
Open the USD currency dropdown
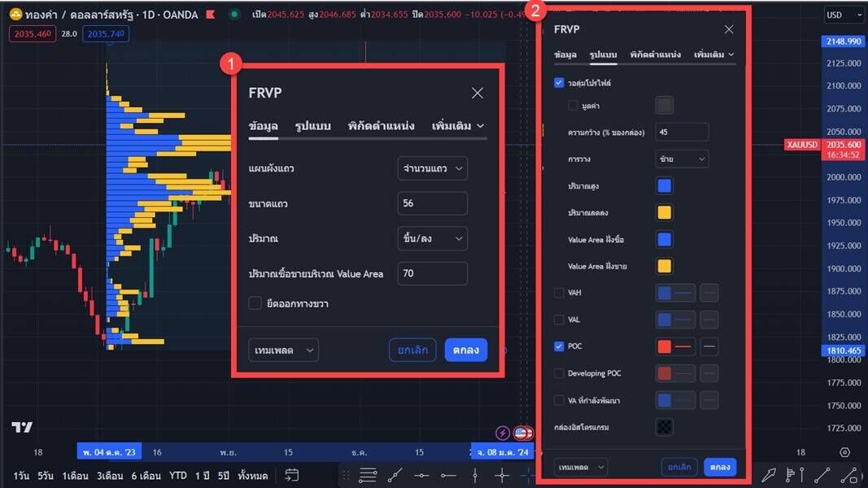(844, 15)
